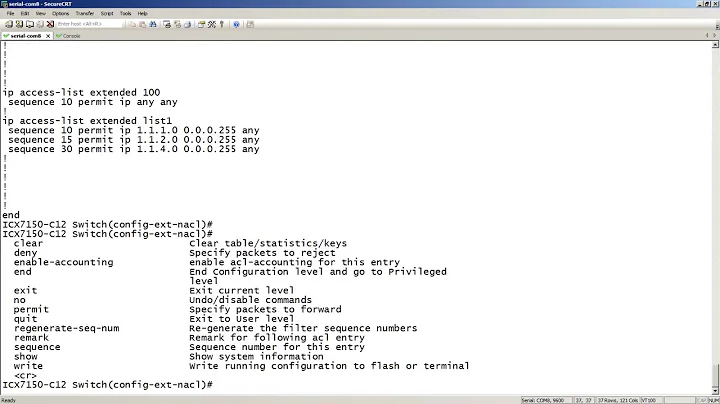The width and height of the screenshot is (720, 404).
Task: Switch to the serial-com8 tab
Action: coord(25,36)
